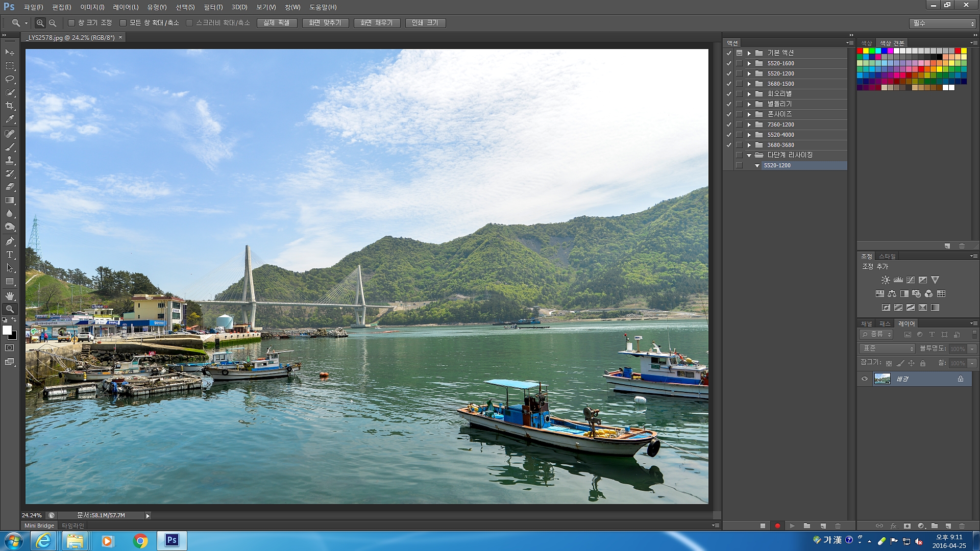Click the 화면 맞추기 (Fit Screen) button

[x=325, y=23]
